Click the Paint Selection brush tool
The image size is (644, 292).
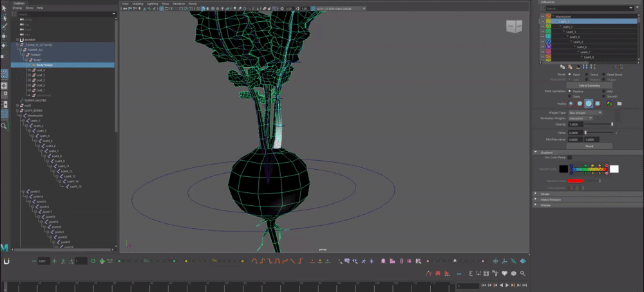(5, 26)
